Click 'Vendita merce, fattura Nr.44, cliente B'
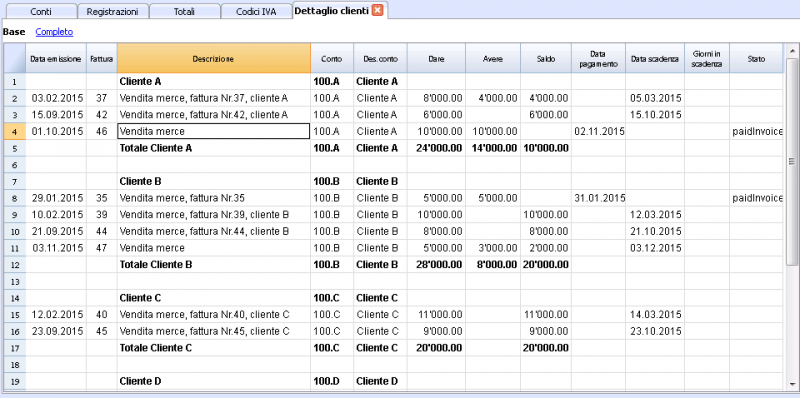This screenshot has height=398, width=800. pos(214,231)
